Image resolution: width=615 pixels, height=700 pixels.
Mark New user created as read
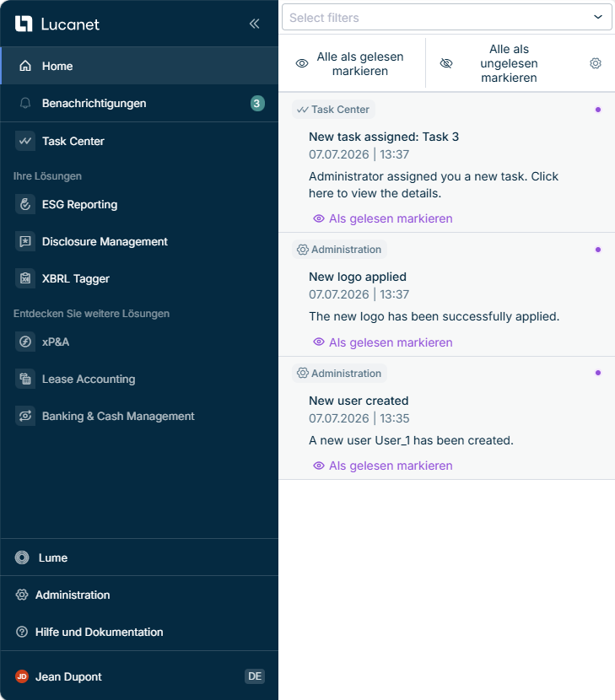pos(383,466)
